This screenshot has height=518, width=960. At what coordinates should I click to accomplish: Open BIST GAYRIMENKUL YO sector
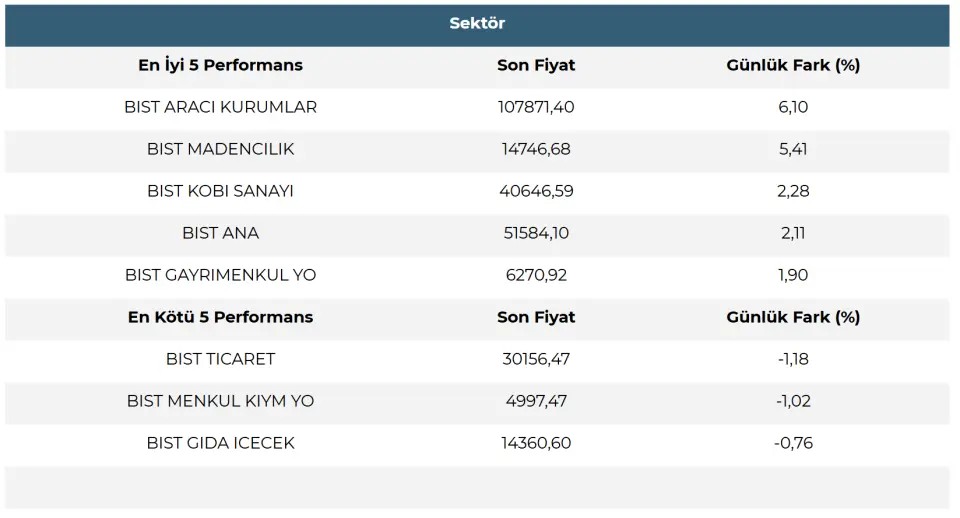(x=220, y=275)
